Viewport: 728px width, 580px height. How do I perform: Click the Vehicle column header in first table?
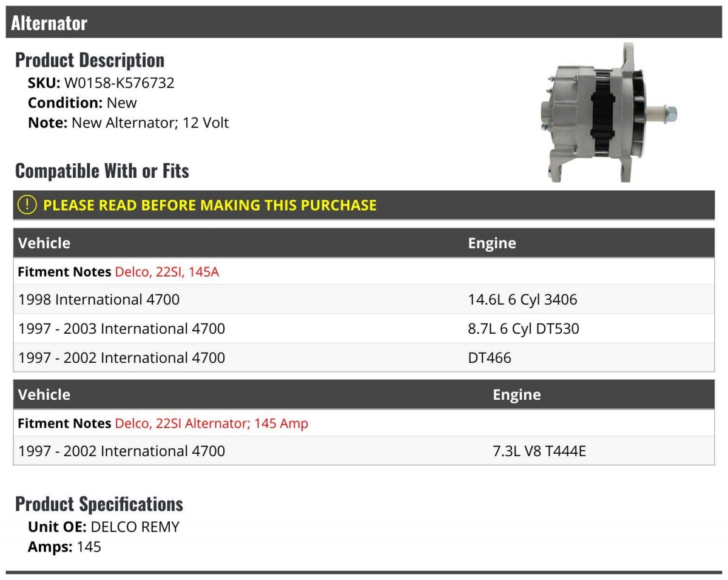tap(44, 243)
